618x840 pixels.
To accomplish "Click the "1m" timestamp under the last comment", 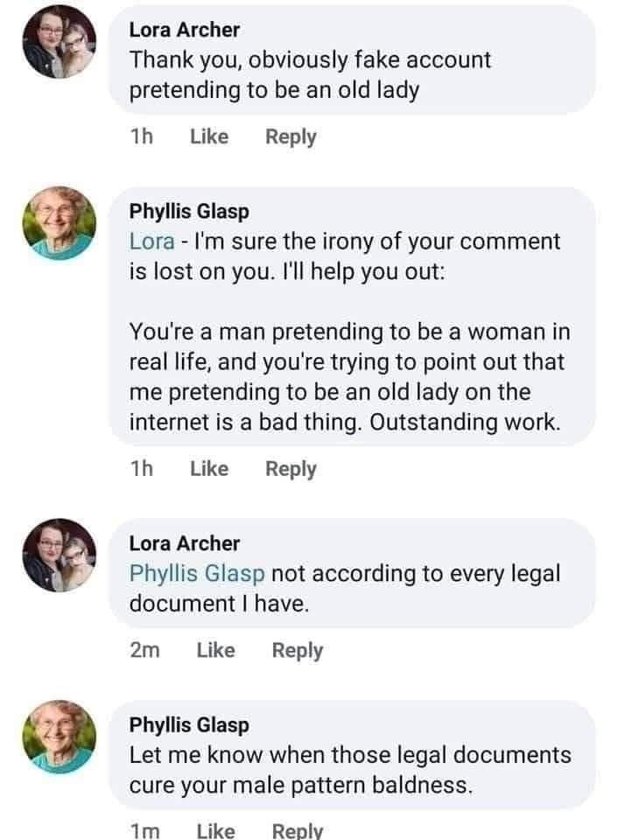I will tap(144, 831).
